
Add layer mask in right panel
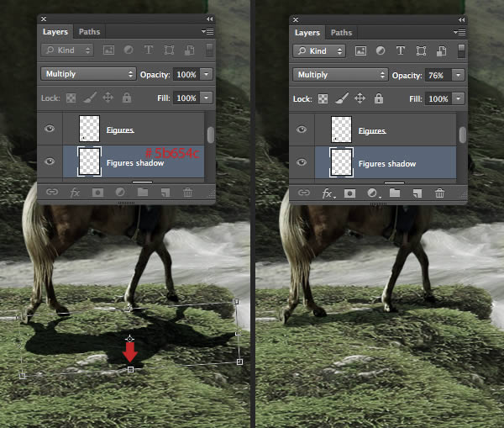tap(349, 193)
